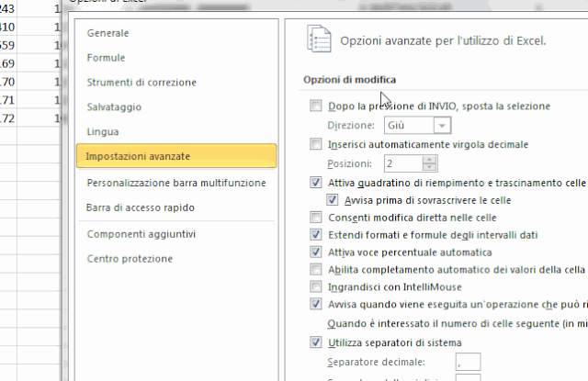Open the Direzione dropdown showing Giù
588x381 pixels.
coord(442,125)
